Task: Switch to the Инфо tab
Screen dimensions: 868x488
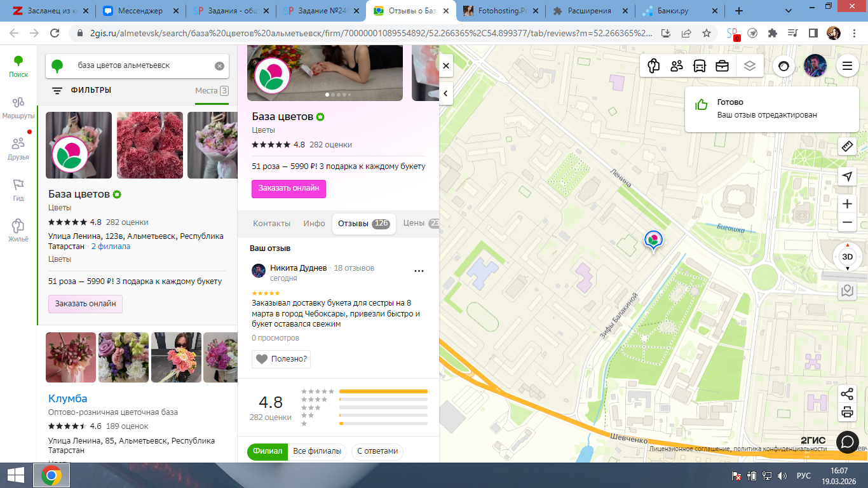Action: [x=315, y=224]
